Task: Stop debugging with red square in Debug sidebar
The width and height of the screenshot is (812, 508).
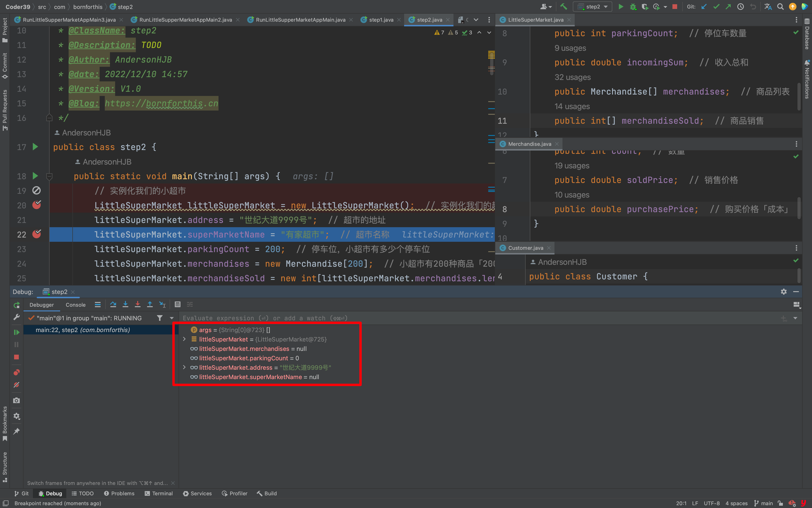Action: 16,357
